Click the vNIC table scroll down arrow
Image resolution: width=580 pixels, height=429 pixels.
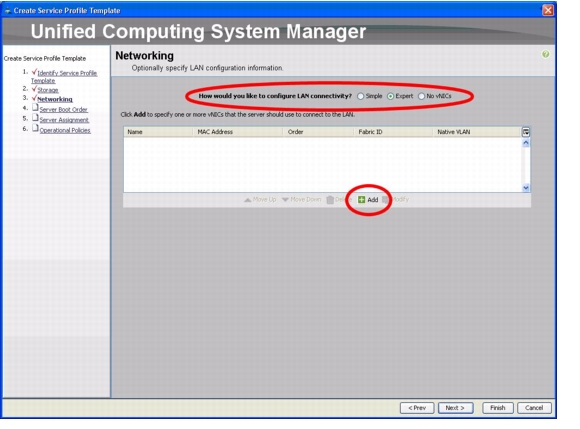point(526,188)
